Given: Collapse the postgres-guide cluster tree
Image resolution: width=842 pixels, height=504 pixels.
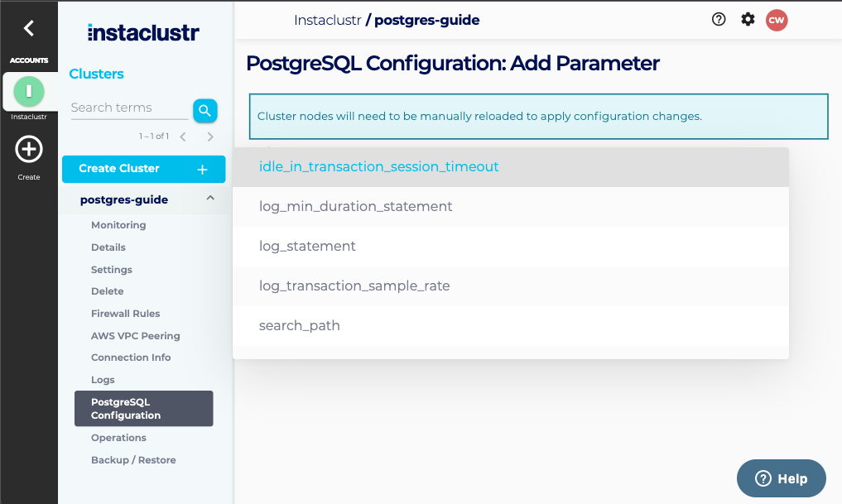Looking at the screenshot, I should [x=210, y=199].
